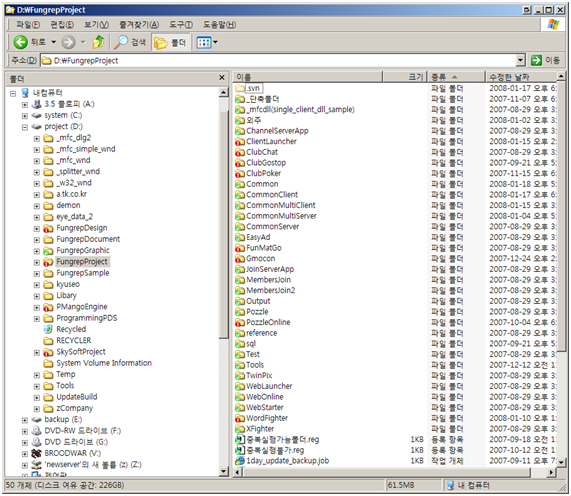Select the JoinServerApp folder name

(x=270, y=269)
